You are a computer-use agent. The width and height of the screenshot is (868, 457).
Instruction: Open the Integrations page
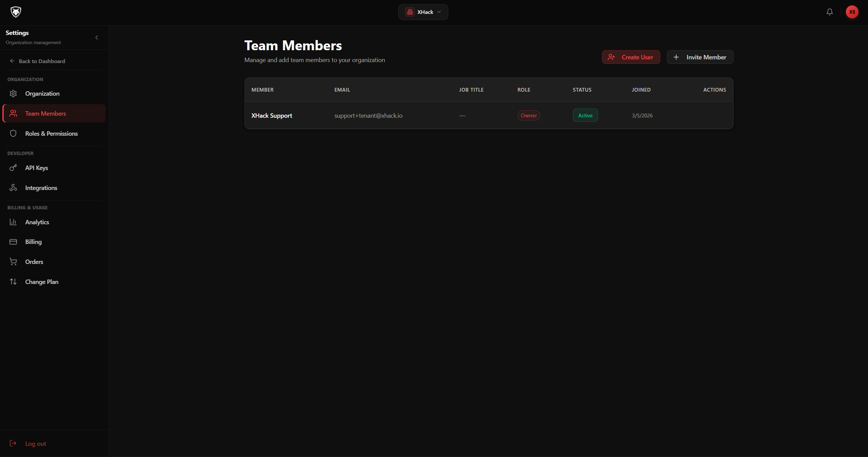[54, 188]
